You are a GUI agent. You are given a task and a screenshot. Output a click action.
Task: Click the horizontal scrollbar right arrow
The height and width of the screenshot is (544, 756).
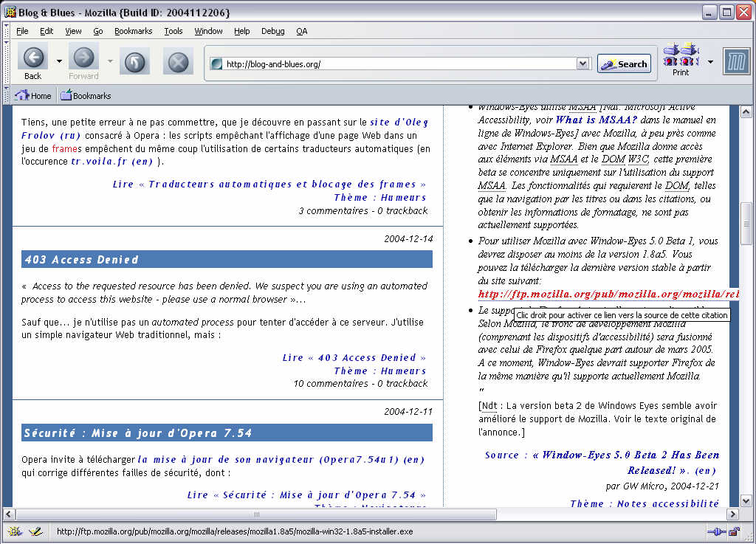(733, 514)
